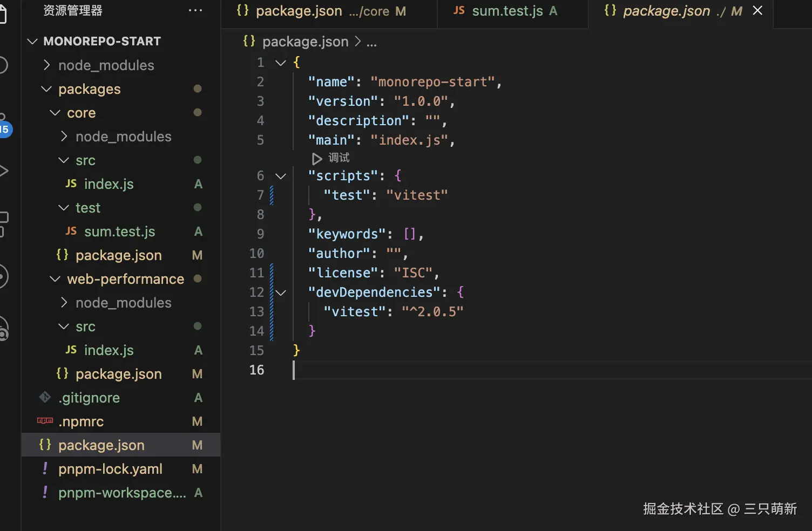Click line number 9 in the gutter
This screenshot has height=531, width=812.
260,234
